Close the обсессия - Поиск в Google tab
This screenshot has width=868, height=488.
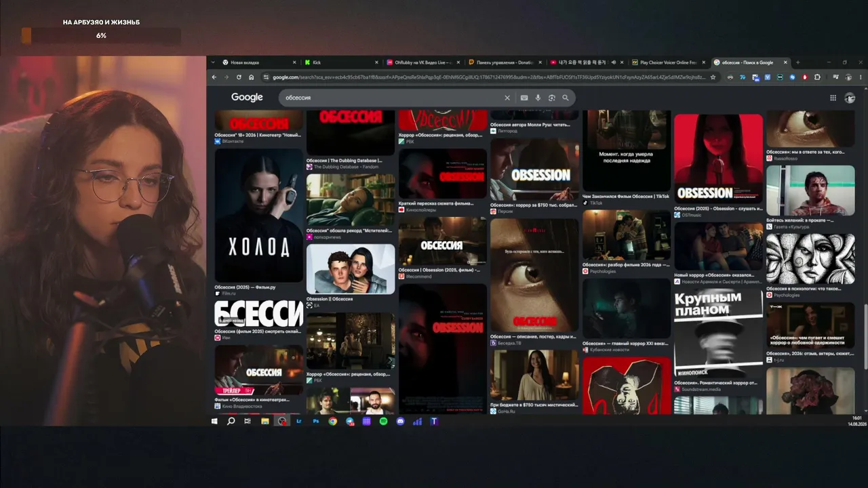click(x=785, y=62)
